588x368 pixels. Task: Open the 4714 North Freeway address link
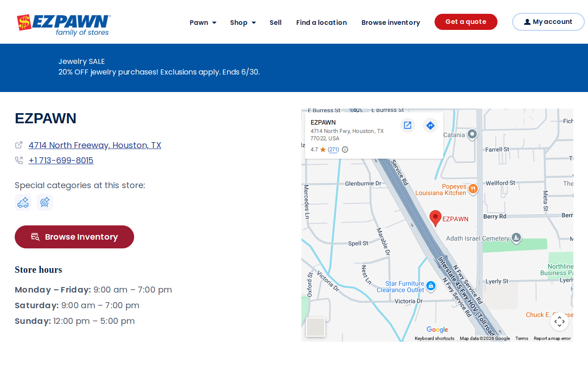(x=95, y=145)
